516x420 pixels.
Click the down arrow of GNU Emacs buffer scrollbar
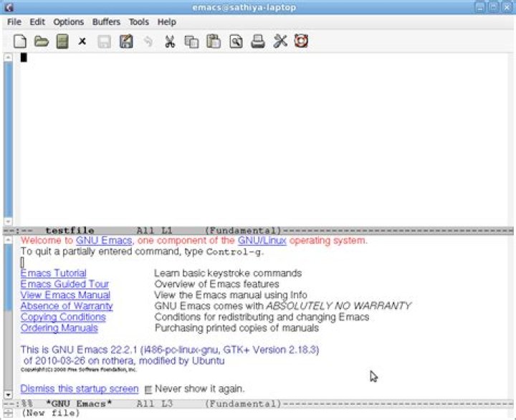coord(8,394)
